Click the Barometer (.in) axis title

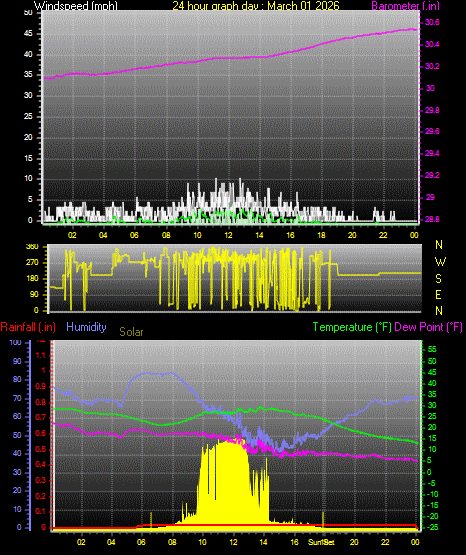(405, 6)
